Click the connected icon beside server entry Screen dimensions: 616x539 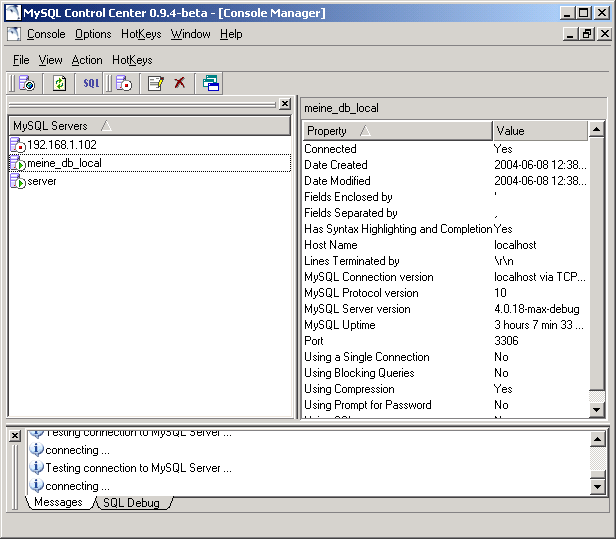tap(18, 181)
